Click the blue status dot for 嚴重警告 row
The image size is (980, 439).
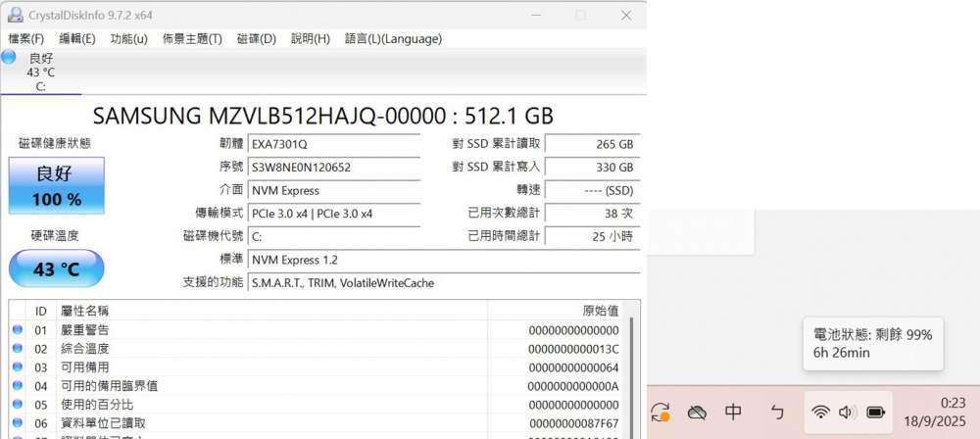click(18, 330)
